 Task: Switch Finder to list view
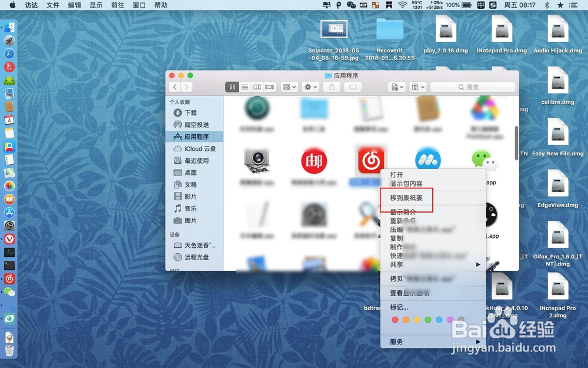[x=245, y=87]
